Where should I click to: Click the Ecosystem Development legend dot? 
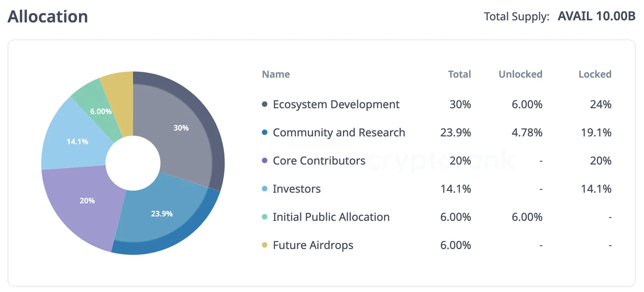pos(264,104)
